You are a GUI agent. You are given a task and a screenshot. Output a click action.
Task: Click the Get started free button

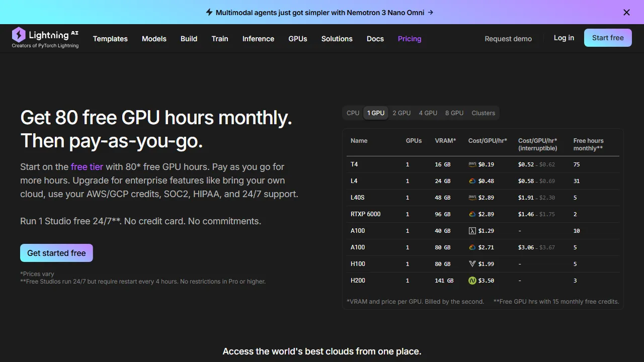[56, 253]
